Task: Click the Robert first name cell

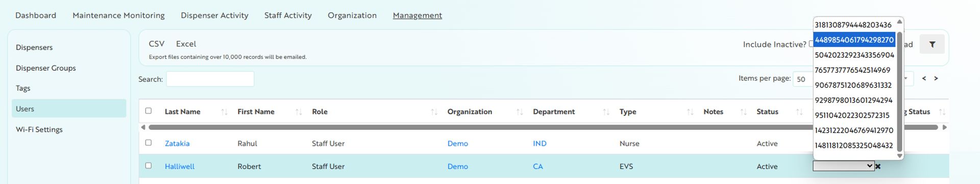Action: 249,167
